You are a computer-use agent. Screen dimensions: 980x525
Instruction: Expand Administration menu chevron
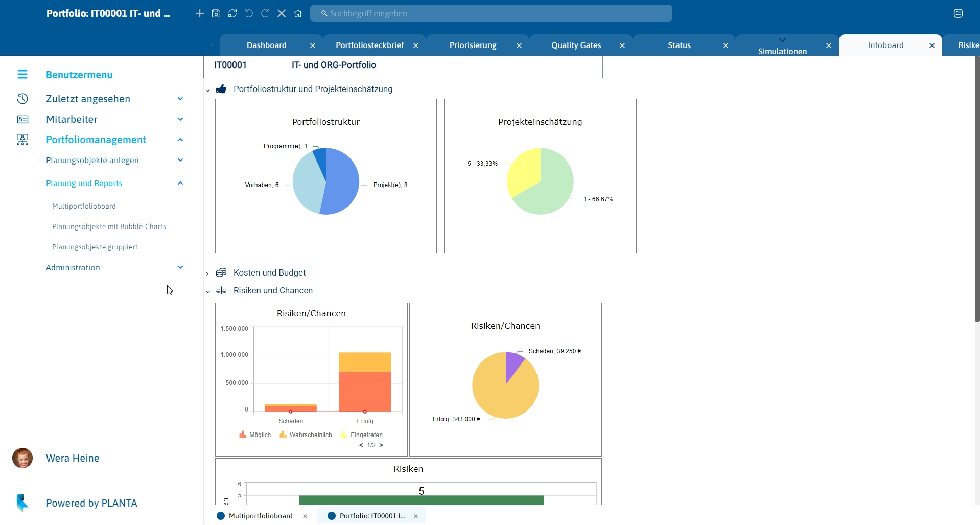pyautogui.click(x=180, y=267)
